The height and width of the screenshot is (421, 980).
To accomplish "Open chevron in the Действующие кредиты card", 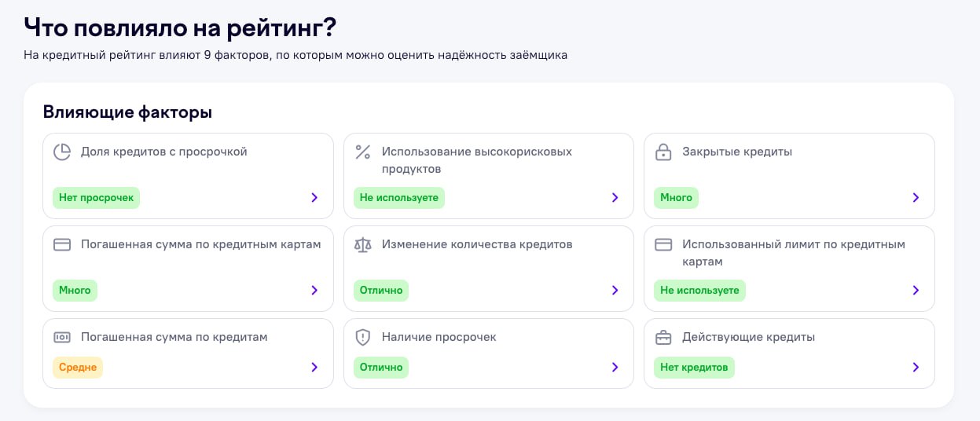I will (x=916, y=368).
